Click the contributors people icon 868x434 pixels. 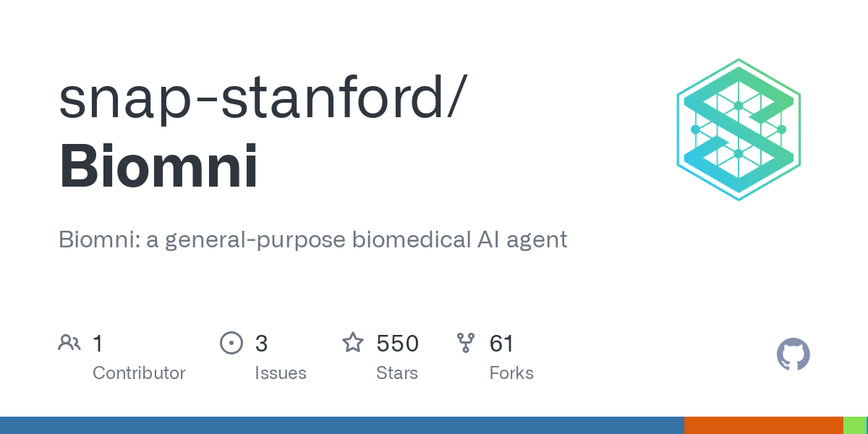[x=69, y=342]
